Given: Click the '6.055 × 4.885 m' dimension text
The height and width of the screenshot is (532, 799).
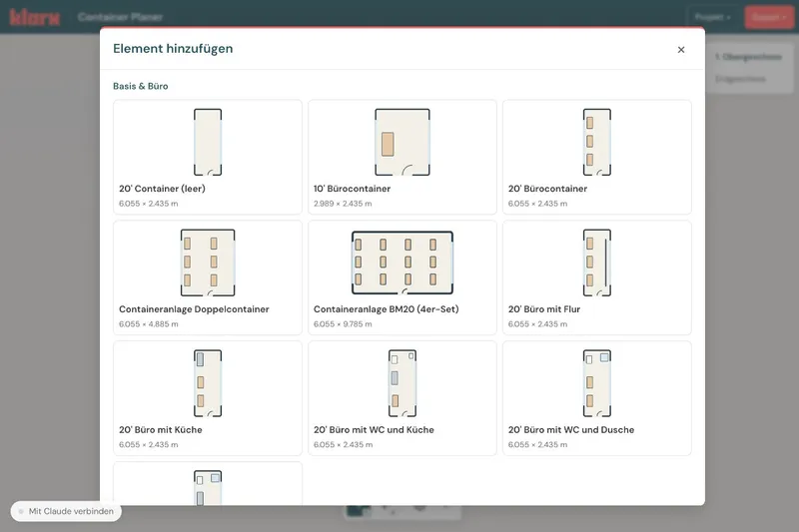Looking at the screenshot, I should [149, 324].
